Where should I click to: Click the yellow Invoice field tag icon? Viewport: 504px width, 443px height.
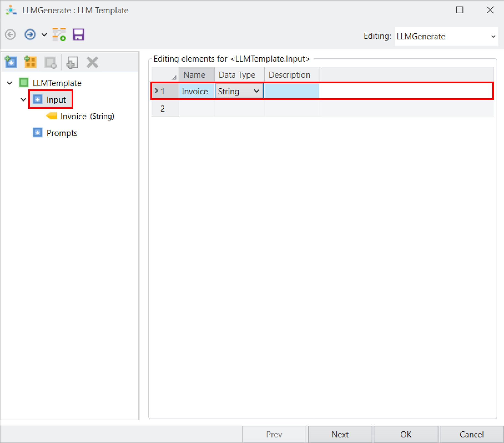(x=52, y=116)
